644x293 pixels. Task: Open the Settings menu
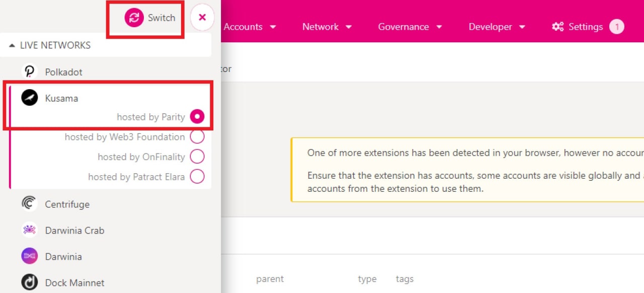click(588, 27)
